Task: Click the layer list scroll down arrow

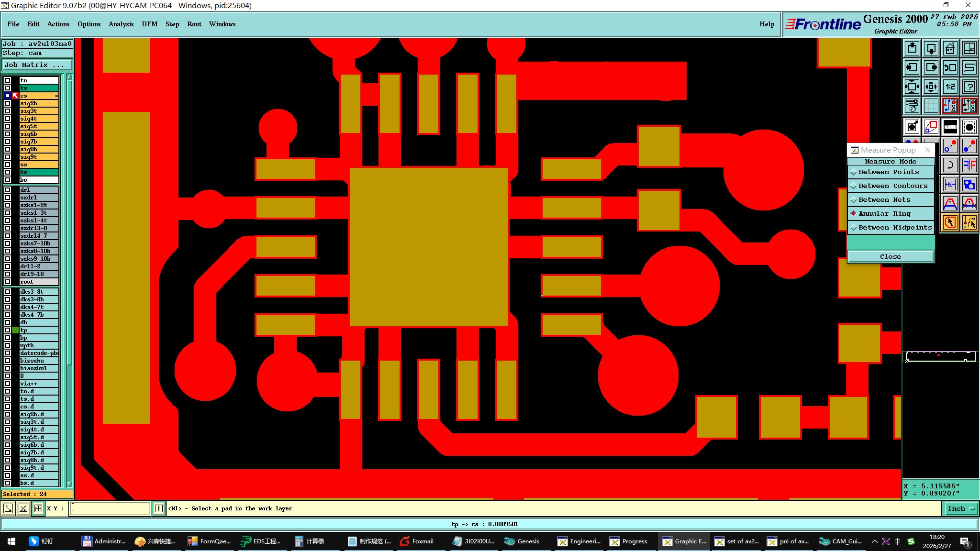Action: coord(69,484)
